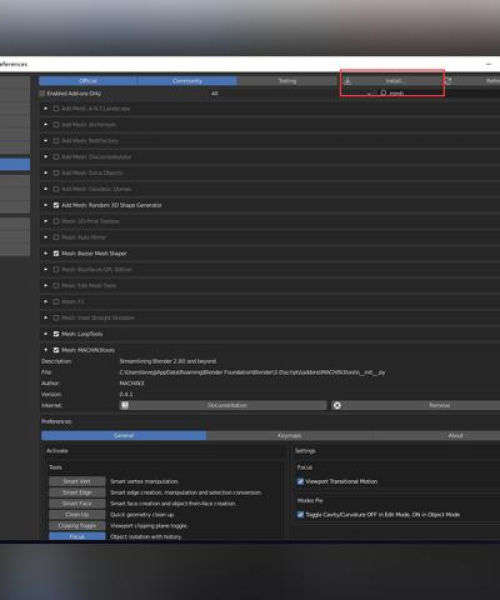Expand the LoopTools add-on row
Screen dimensions: 500x600
46,334
